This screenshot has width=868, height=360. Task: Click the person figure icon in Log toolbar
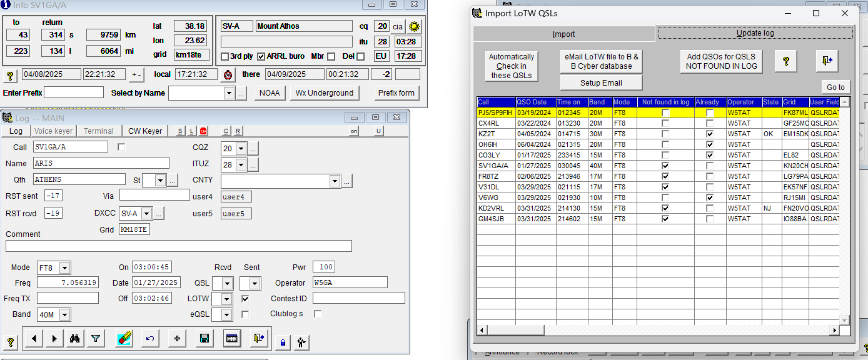pos(301,342)
